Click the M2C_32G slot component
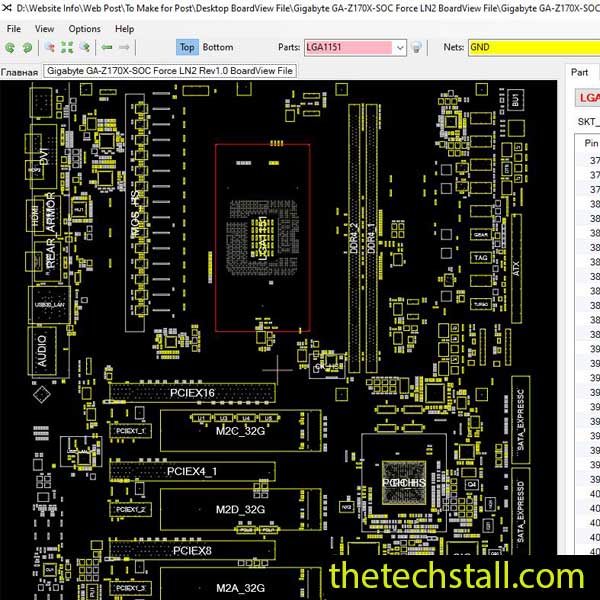The image size is (600, 600). [240, 431]
